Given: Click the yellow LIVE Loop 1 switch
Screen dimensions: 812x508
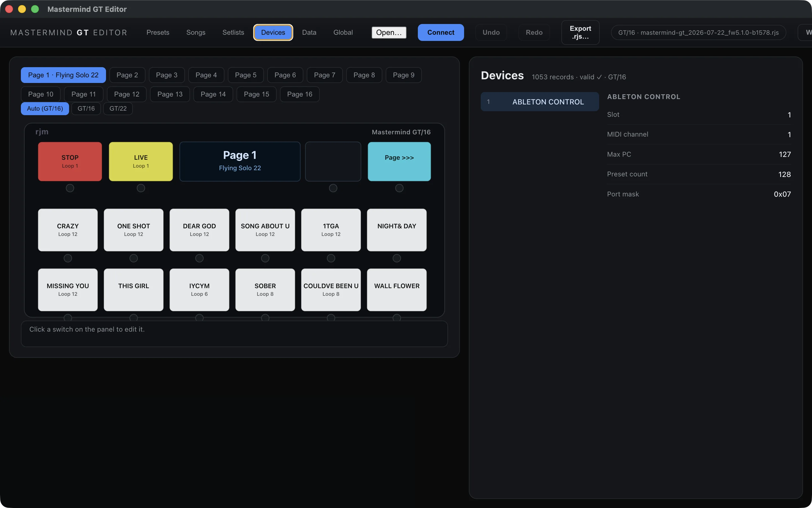Looking at the screenshot, I should click(141, 161).
